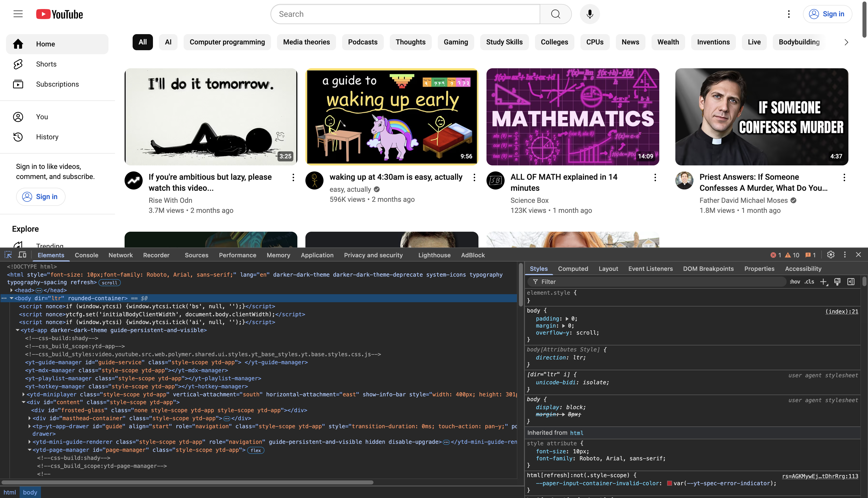
Task: Open options for 'waking up at 4:30am' video
Action: coord(474,177)
